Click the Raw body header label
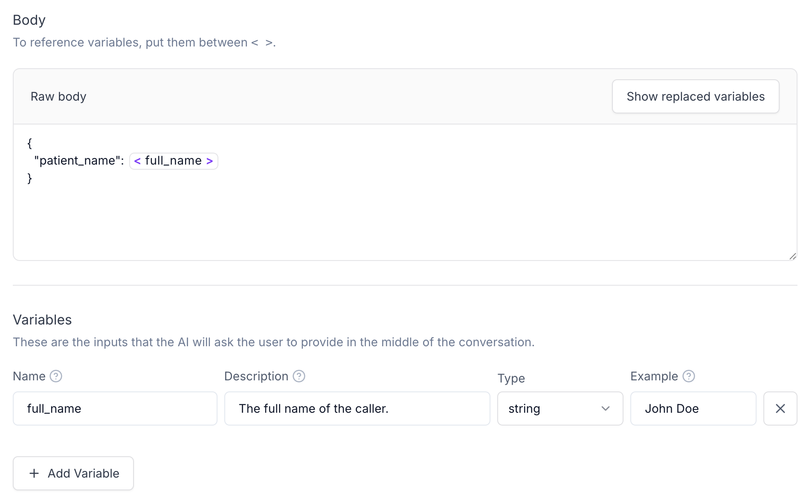Image resolution: width=812 pixels, height=504 pixels. pyautogui.click(x=58, y=96)
